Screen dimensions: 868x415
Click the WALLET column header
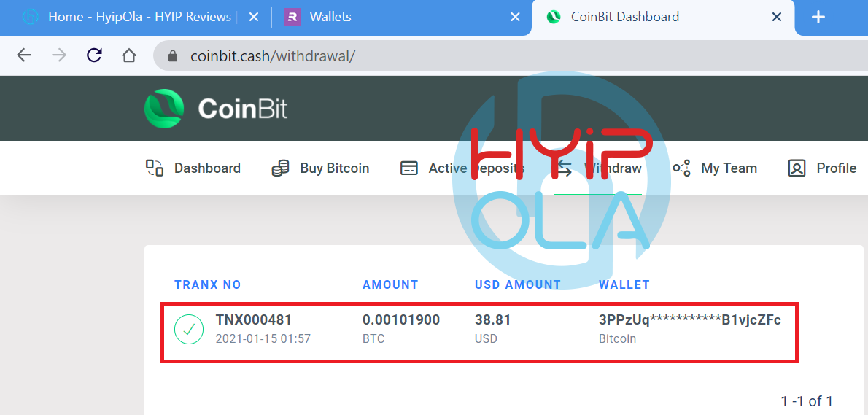(624, 285)
